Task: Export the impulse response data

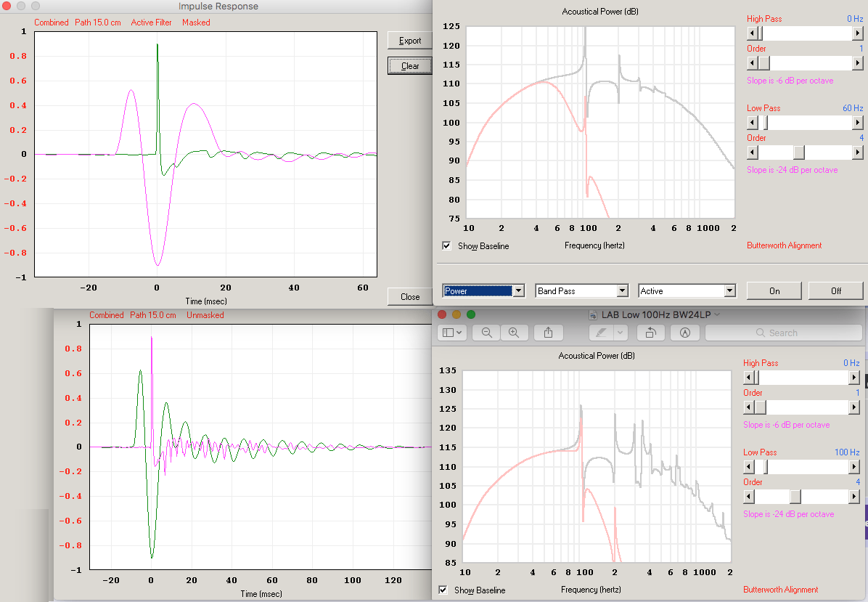Action: point(409,41)
